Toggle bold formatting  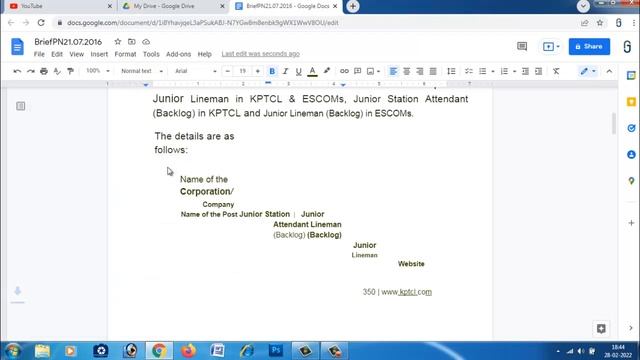coord(272,71)
